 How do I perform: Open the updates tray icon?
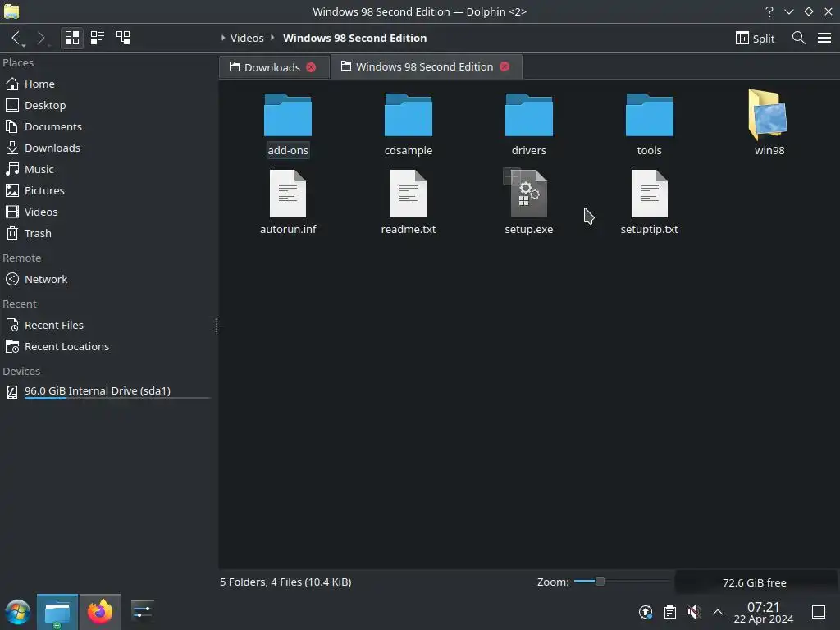pos(646,612)
